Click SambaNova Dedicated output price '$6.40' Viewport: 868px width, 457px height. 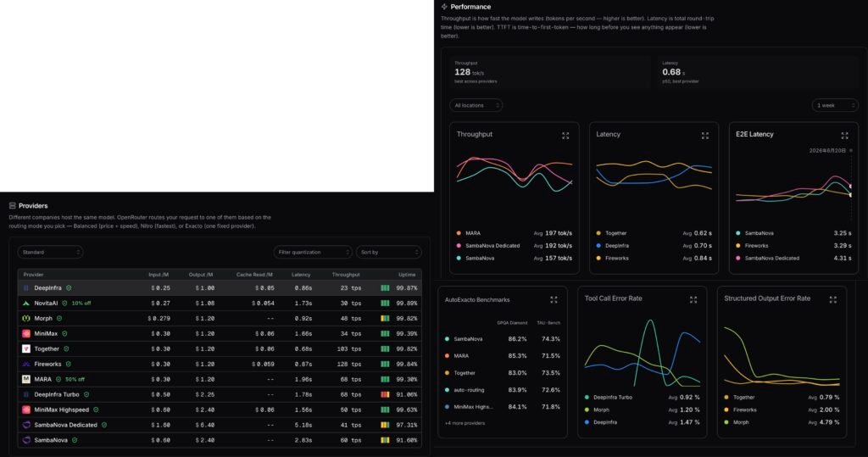[x=205, y=425]
